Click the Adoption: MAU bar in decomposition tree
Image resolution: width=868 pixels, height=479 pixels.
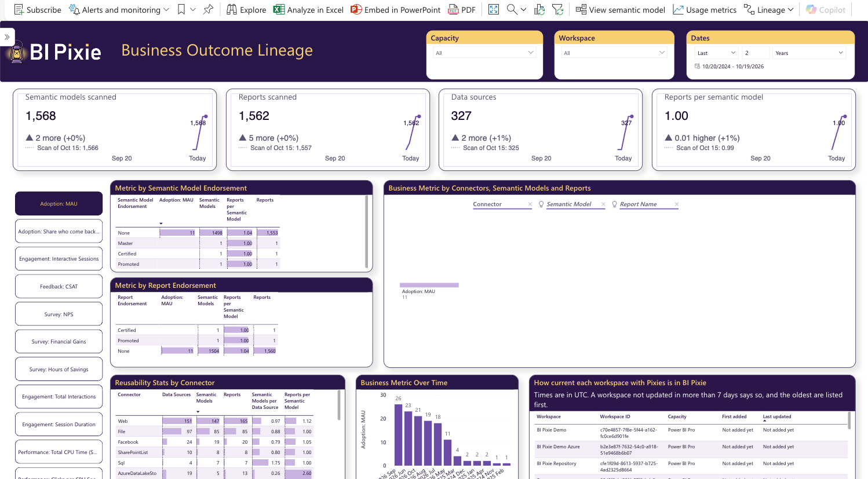point(429,285)
